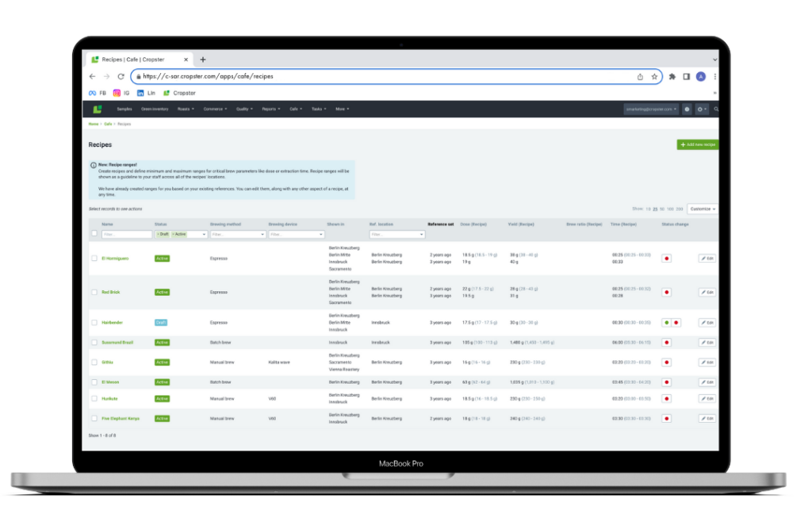Click the Name filter input field

click(127, 235)
